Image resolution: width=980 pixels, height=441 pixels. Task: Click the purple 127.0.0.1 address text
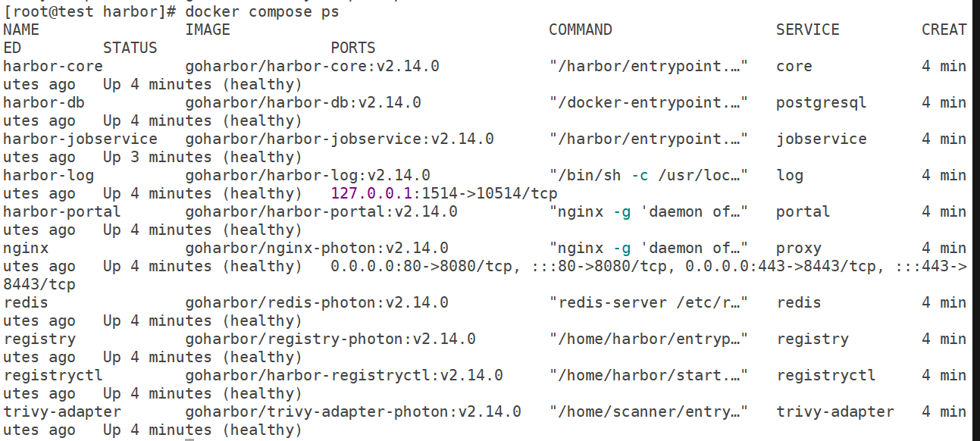tap(372, 193)
